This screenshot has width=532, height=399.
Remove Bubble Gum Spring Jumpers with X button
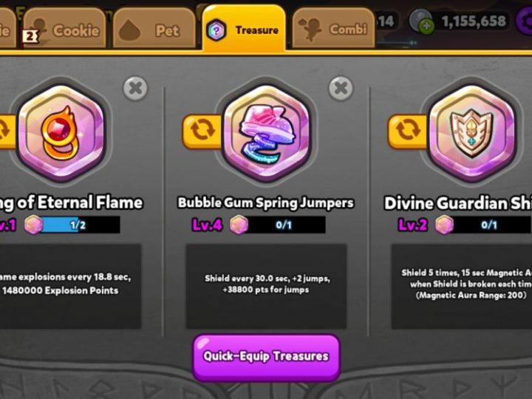[x=341, y=89]
